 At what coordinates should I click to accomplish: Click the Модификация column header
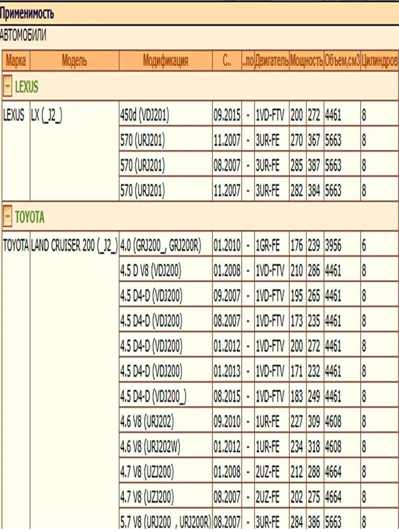[165, 61]
